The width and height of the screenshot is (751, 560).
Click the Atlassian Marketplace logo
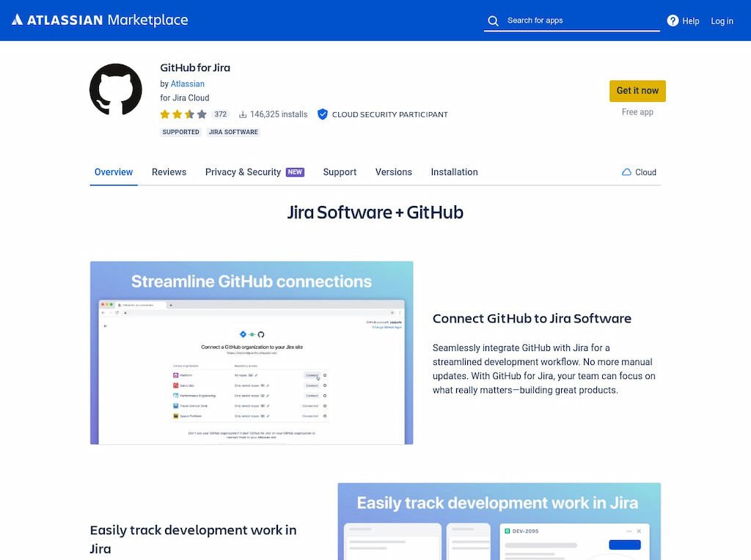click(x=99, y=21)
